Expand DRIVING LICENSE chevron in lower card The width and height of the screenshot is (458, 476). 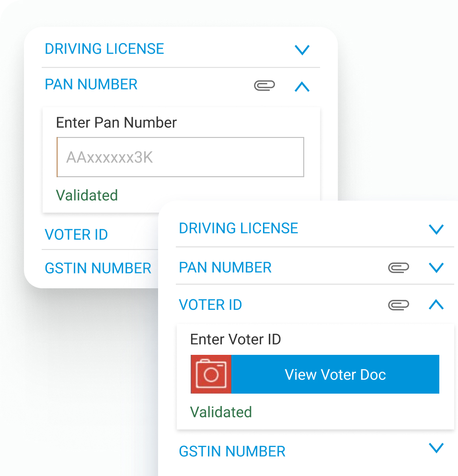[436, 229]
